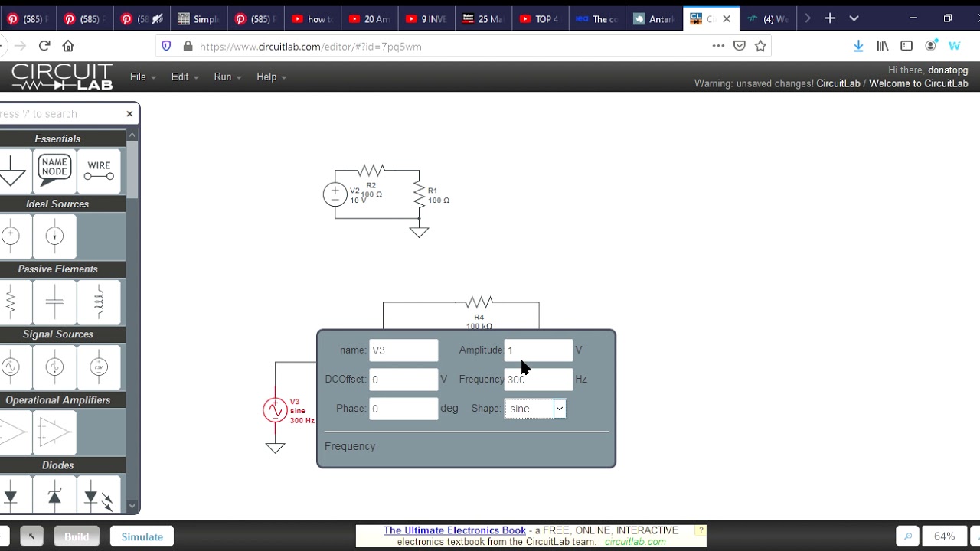This screenshot has width=980, height=551.
Task: Bookmark this page with the star
Action: point(760,46)
